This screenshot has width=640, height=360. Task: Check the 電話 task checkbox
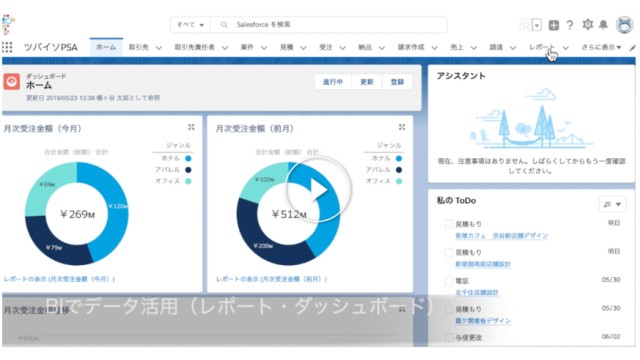(449, 281)
